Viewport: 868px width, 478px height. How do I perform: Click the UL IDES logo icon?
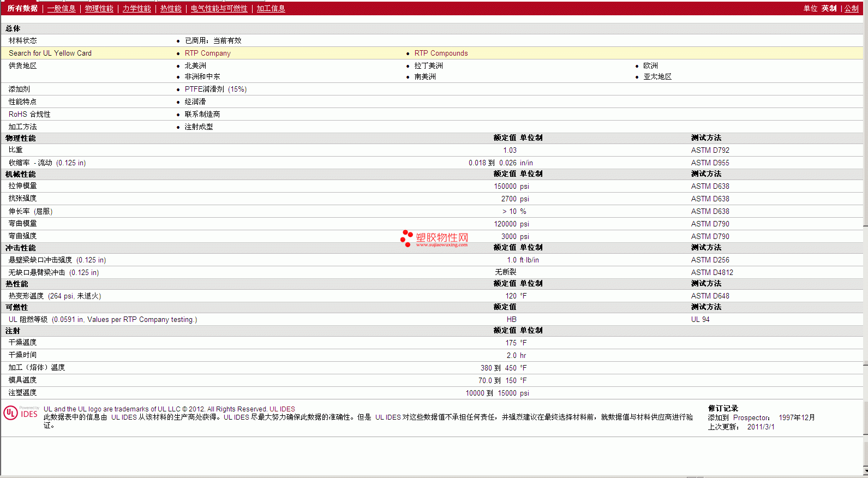click(x=21, y=413)
